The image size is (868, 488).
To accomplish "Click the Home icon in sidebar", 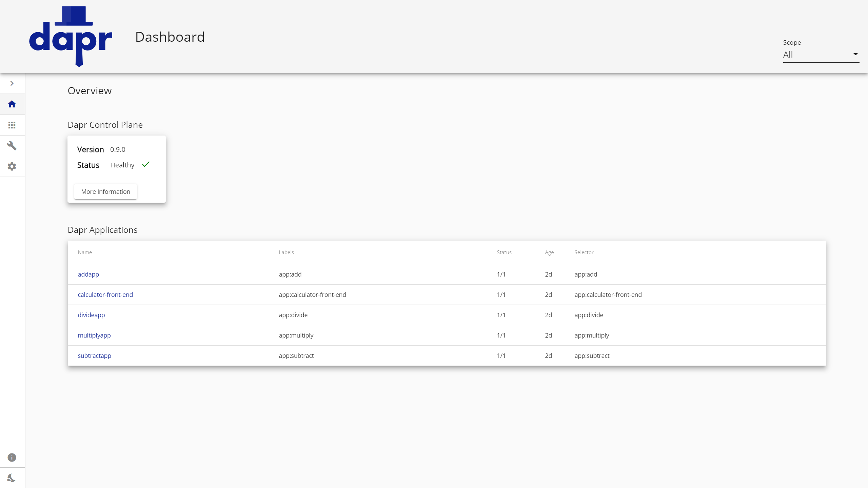I will coord(12,104).
